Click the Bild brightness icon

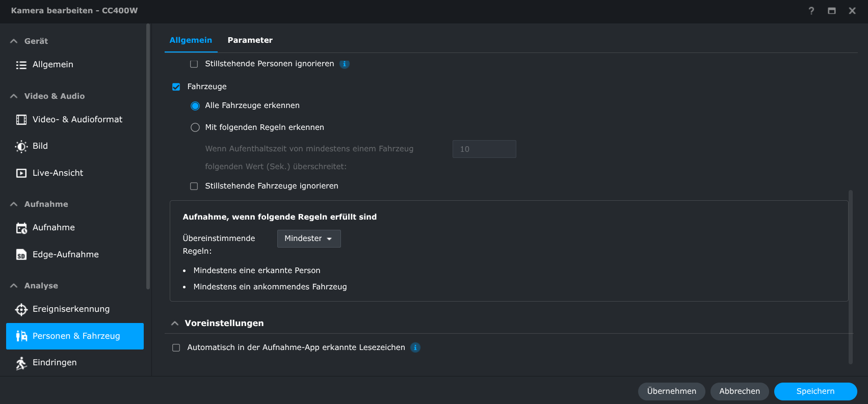21,147
